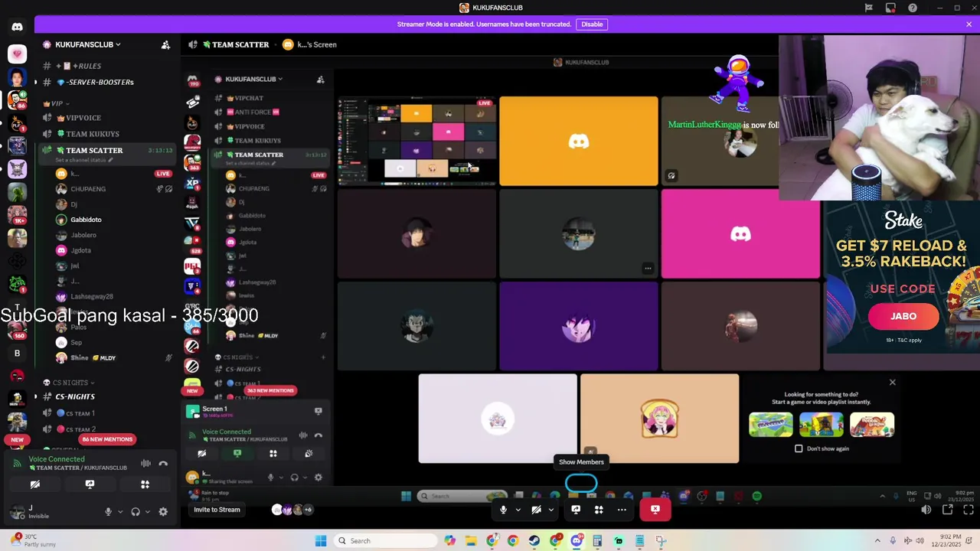The image size is (980, 551).
Task: Jump to 86 NEW MENTIONS
Action: (107, 439)
